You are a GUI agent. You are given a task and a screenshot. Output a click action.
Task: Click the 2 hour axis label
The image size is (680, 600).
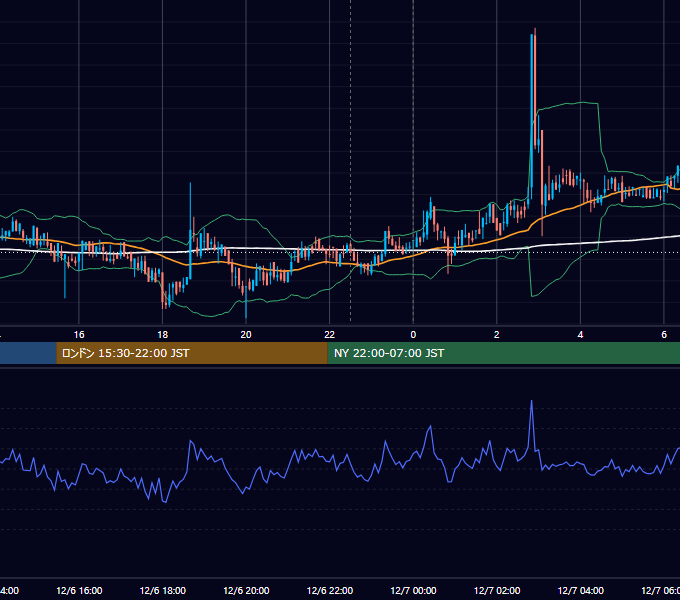[497, 335]
